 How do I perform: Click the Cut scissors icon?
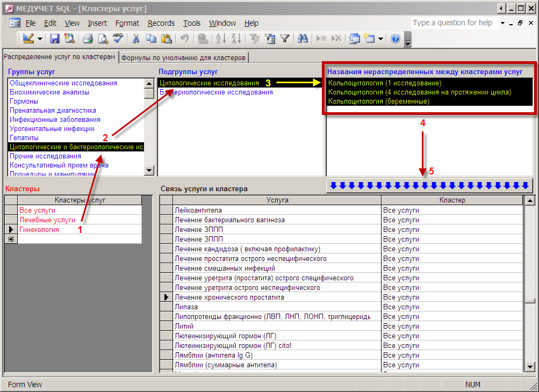[x=136, y=39]
